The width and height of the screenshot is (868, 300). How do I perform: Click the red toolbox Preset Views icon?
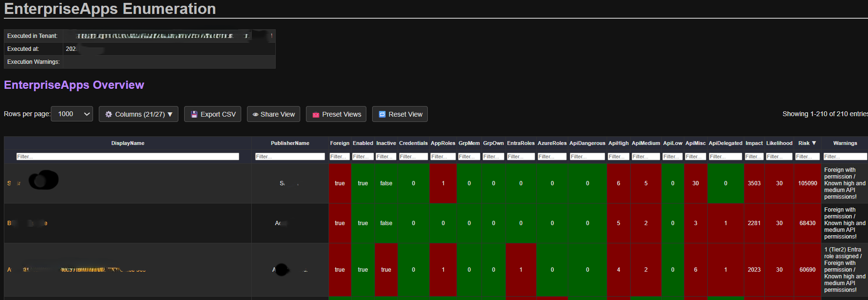click(316, 114)
